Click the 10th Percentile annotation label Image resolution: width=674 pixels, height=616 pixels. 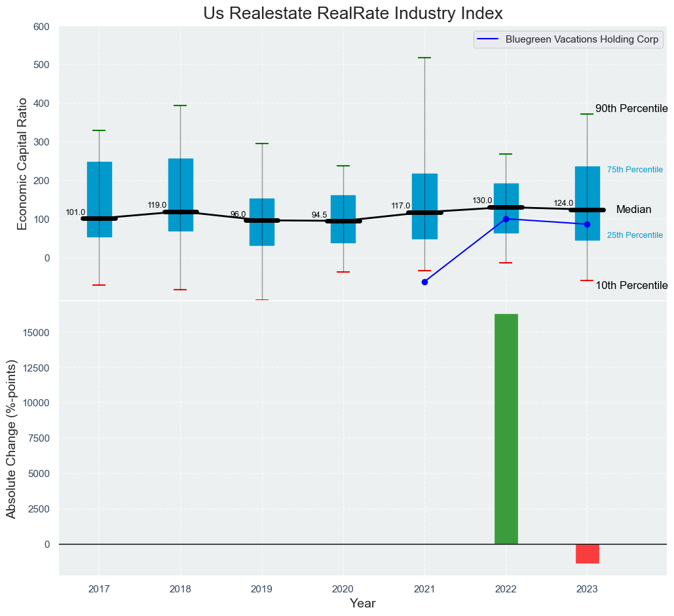click(x=631, y=286)
